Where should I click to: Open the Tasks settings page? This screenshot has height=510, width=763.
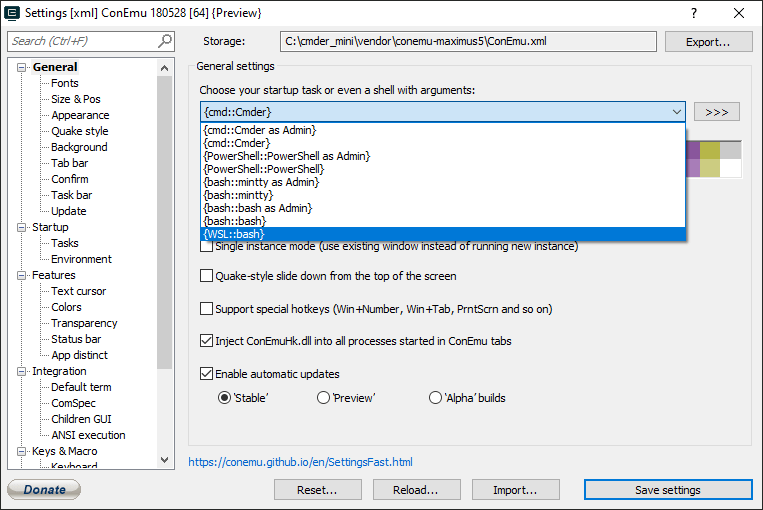pos(65,243)
